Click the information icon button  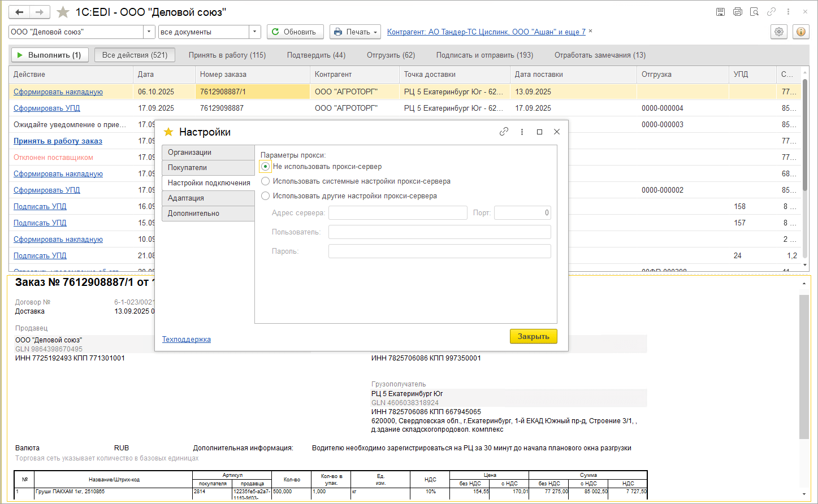coord(800,32)
